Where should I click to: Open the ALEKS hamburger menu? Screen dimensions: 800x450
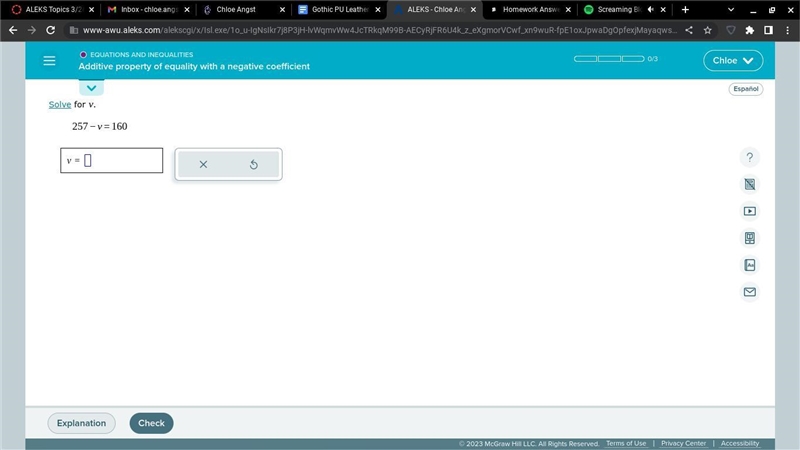tap(49, 61)
